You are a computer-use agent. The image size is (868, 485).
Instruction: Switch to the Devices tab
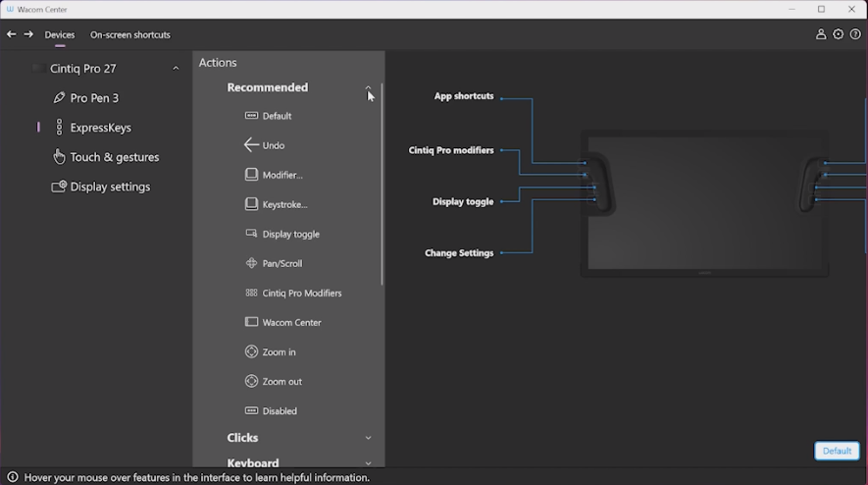click(x=60, y=34)
